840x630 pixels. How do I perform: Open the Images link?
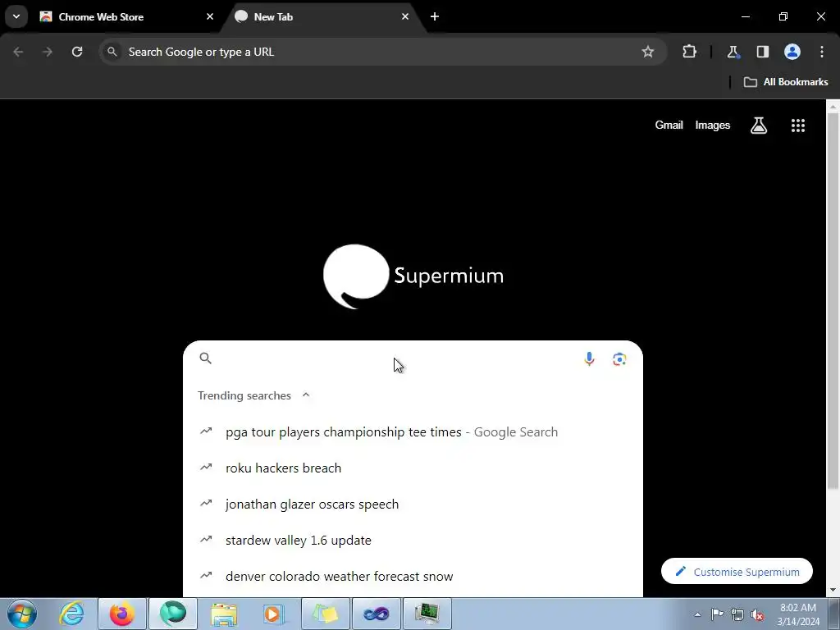[713, 125]
